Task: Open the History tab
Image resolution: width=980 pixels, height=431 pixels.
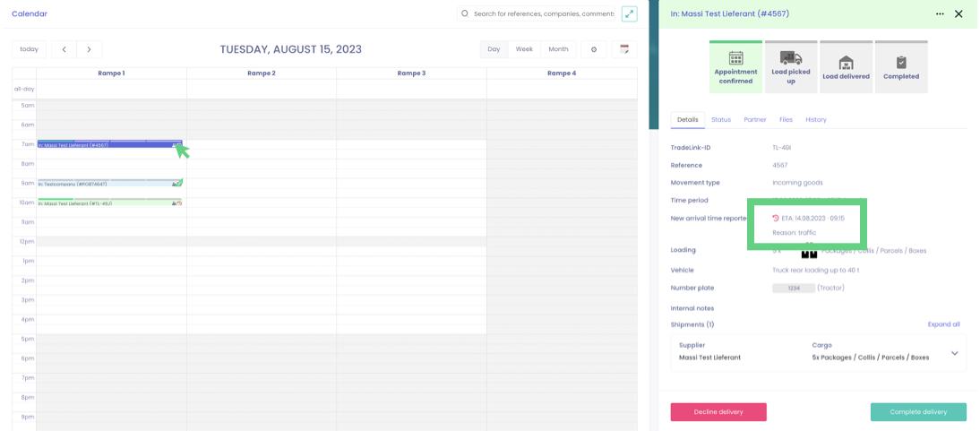Action: [x=815, y=119]
